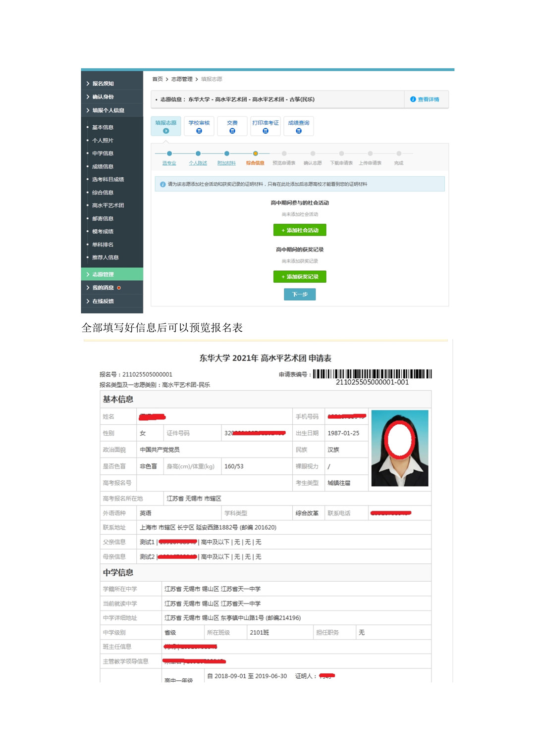The height and width of the screenshot is (756, 535).
Task: Click the lock icon under 交费
Action: (x=232, y=131)
